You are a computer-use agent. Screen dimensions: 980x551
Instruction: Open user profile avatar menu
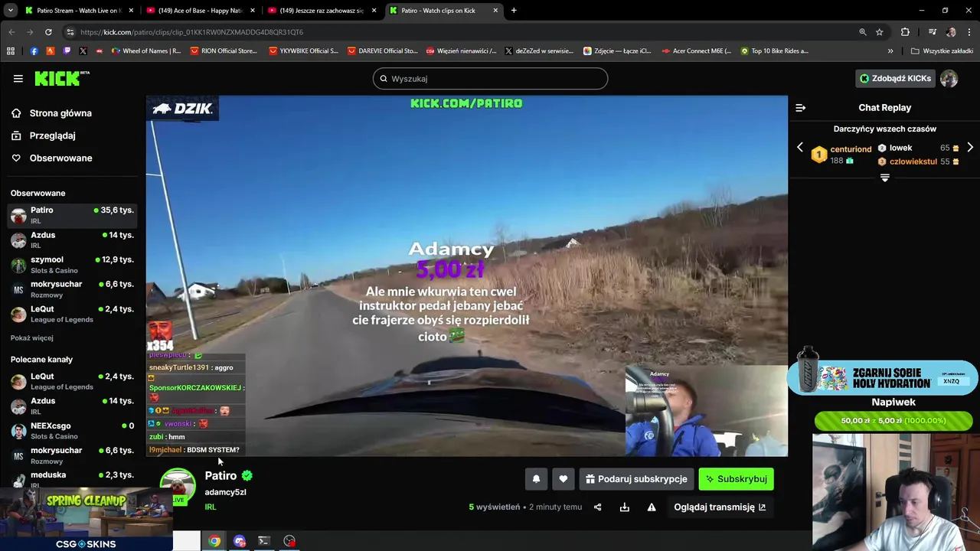coord(949,78)
